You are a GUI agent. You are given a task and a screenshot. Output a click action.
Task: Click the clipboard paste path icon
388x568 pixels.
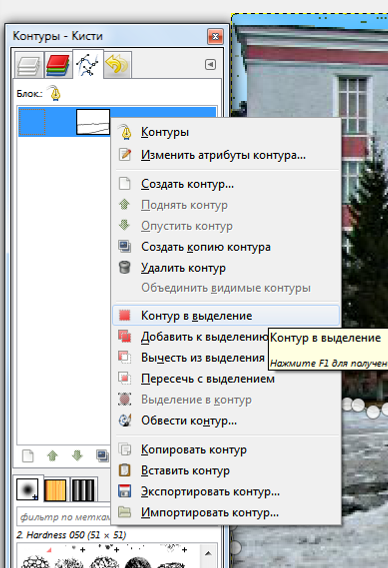(x=125, y=470)
